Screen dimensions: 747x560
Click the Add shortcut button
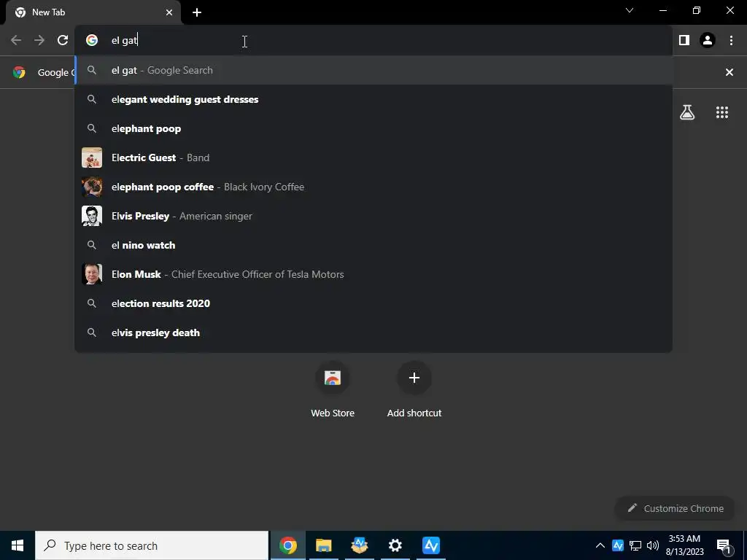[414, 390]
